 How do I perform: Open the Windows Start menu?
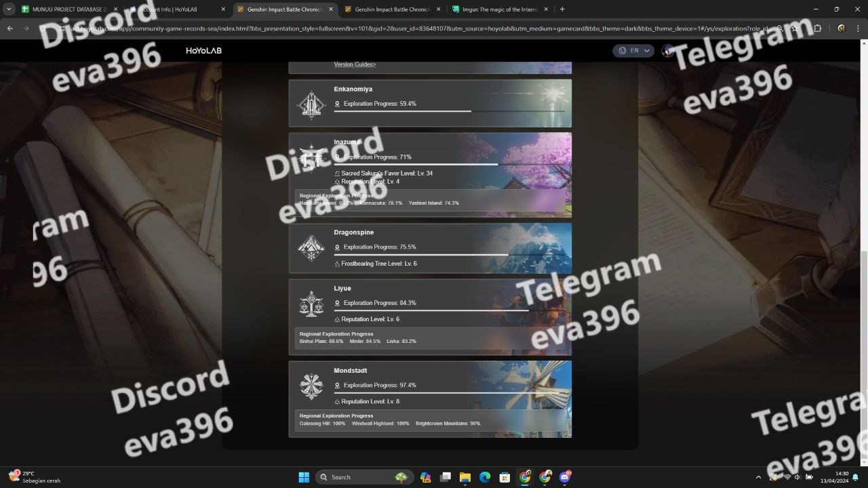[x=304, y=477]
